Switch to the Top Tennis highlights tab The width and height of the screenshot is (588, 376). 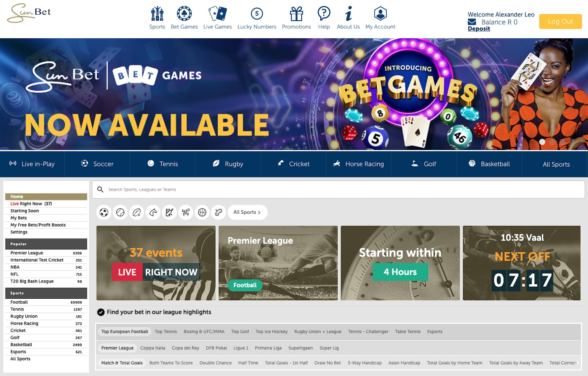point(166,331)
